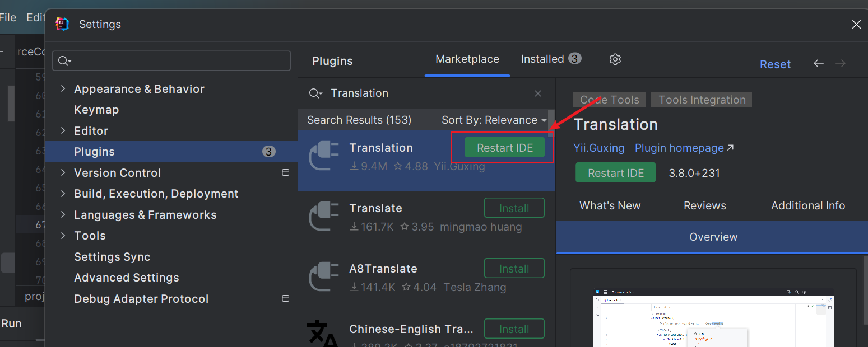Expand Appearance & Behavior settings
Screen dimensions: 868x347
click(63, 88)
